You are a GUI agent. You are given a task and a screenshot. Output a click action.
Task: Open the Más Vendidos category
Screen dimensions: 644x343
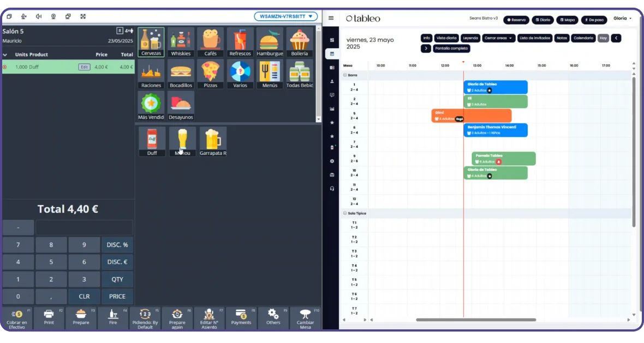tap(151, 106)
